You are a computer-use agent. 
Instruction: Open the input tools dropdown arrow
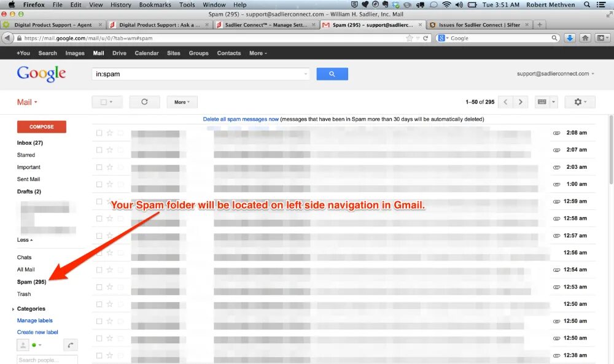tap(553, 102)
